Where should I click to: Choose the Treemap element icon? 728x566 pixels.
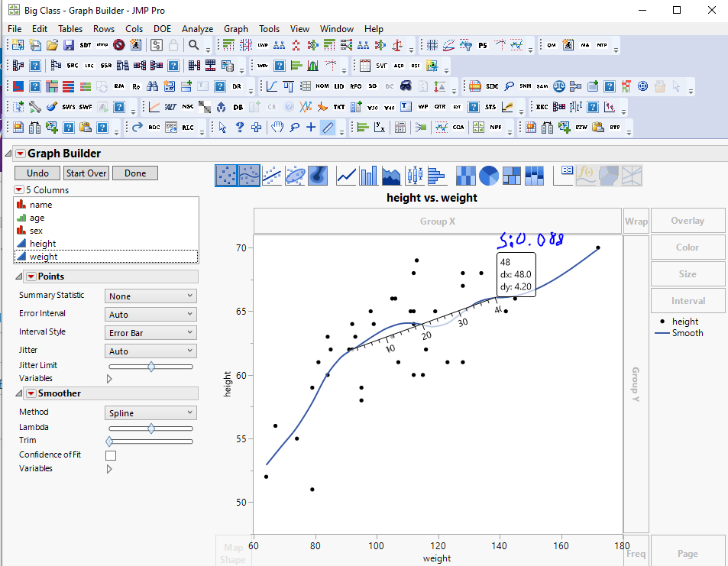point(511,176)
